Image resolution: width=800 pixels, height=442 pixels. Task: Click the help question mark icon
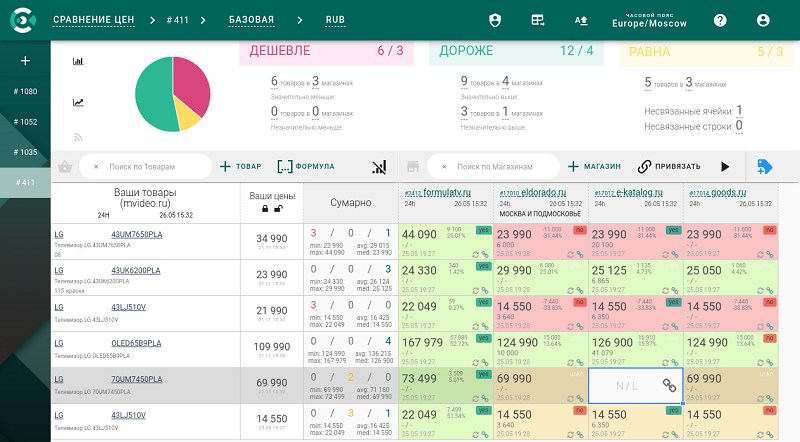click(x=720, y=20)
